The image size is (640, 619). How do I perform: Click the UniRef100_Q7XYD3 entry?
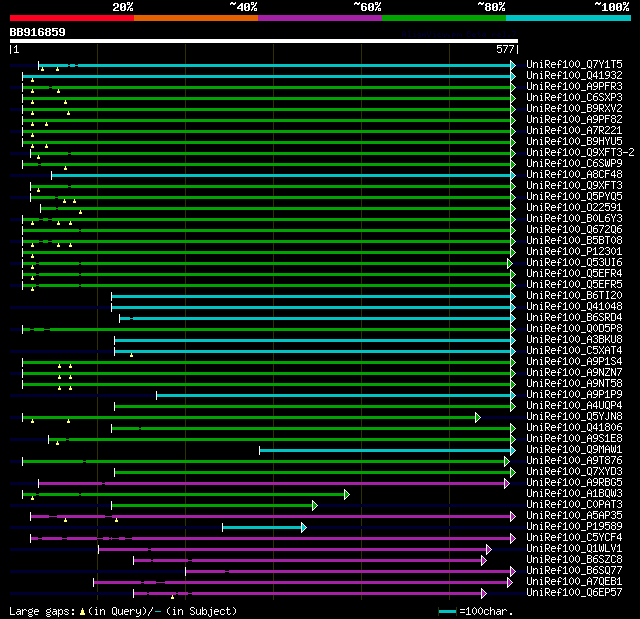coord(574,472)
